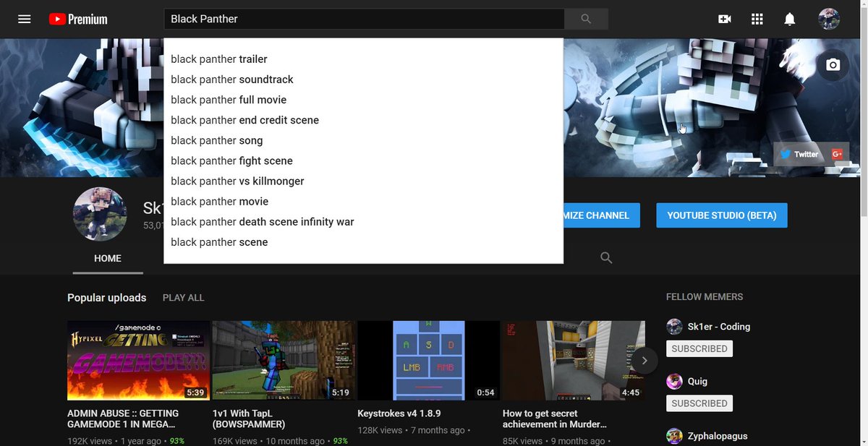Viewport: 868px width, 446px height.
Task: Open the create video camera icon
Action: coord(725,19)
